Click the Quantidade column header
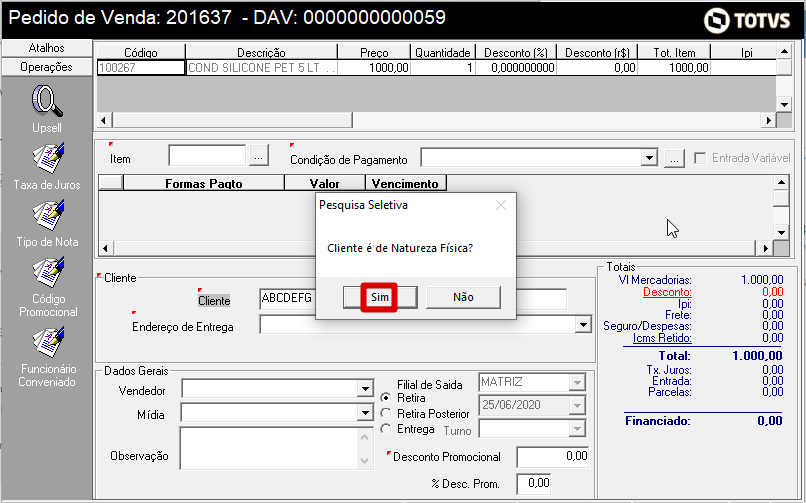Viewport: 806px width, 503px height. coord(443,52)
